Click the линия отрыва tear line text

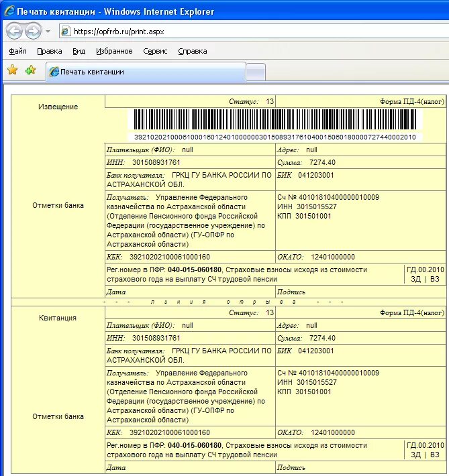(x=223, y=302)
